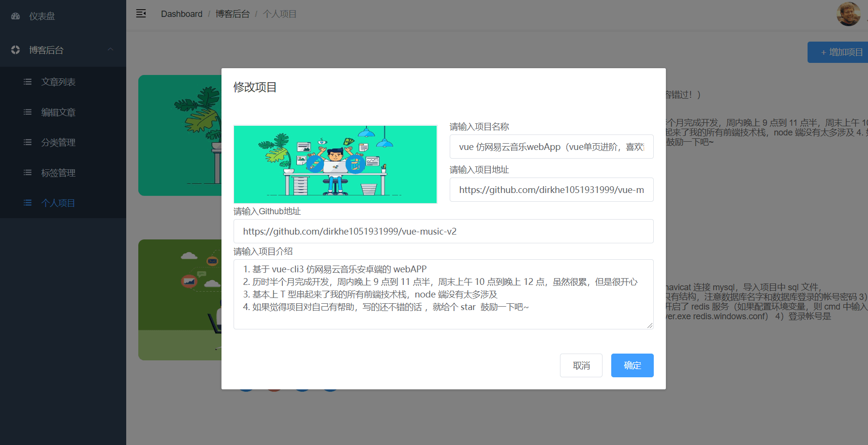Click into the project introduction textarea
The image size is (868, 445).
pyautogui.click(x=443, y=294)
